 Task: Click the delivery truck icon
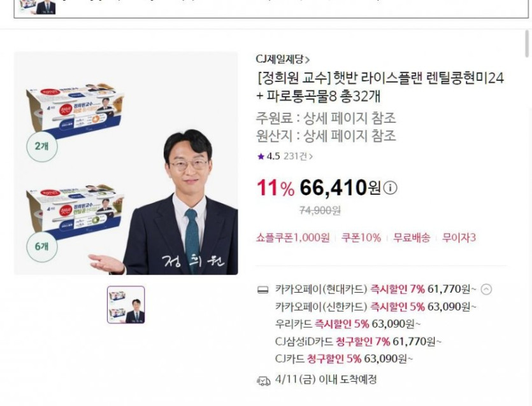pos(264,381)
